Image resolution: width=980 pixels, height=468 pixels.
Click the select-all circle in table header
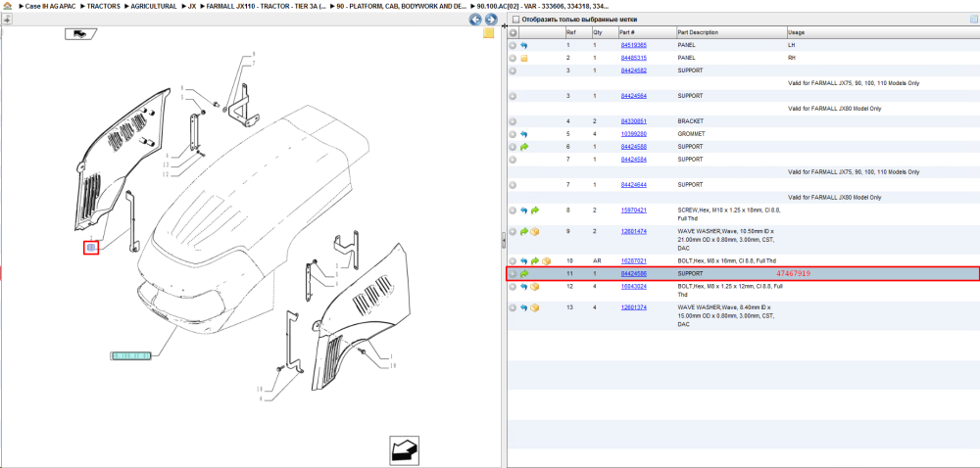click(513, 32)
